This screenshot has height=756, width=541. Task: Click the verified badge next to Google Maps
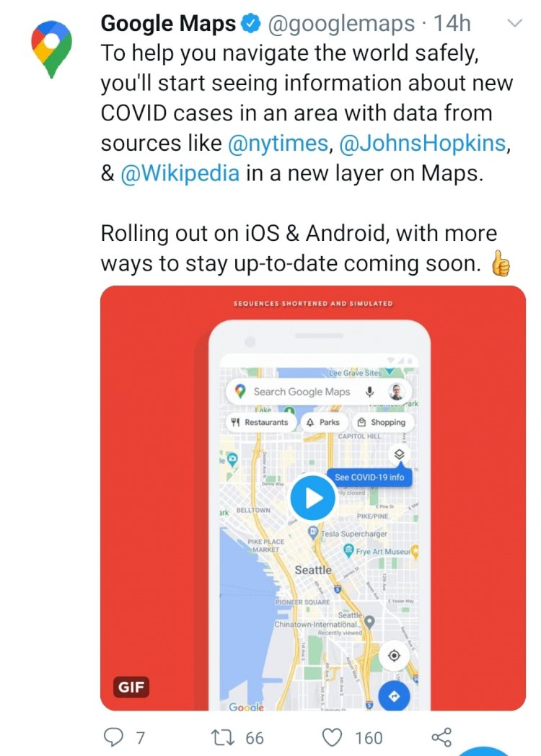click(251, 23)
